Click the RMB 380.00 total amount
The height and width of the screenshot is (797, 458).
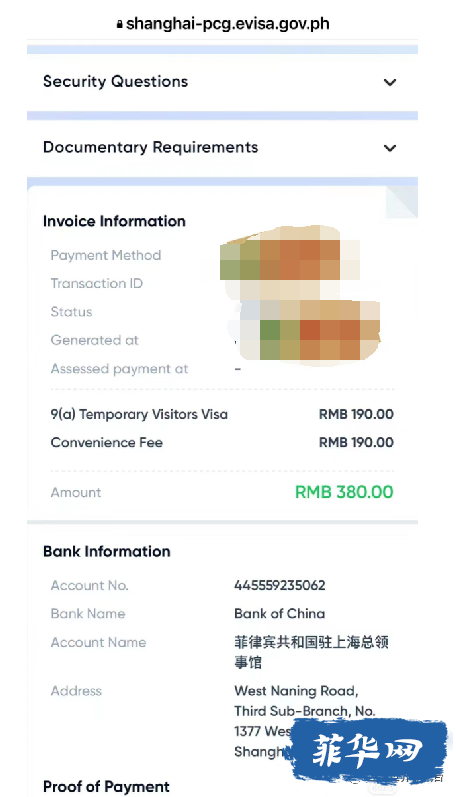[x=344, y=492]
